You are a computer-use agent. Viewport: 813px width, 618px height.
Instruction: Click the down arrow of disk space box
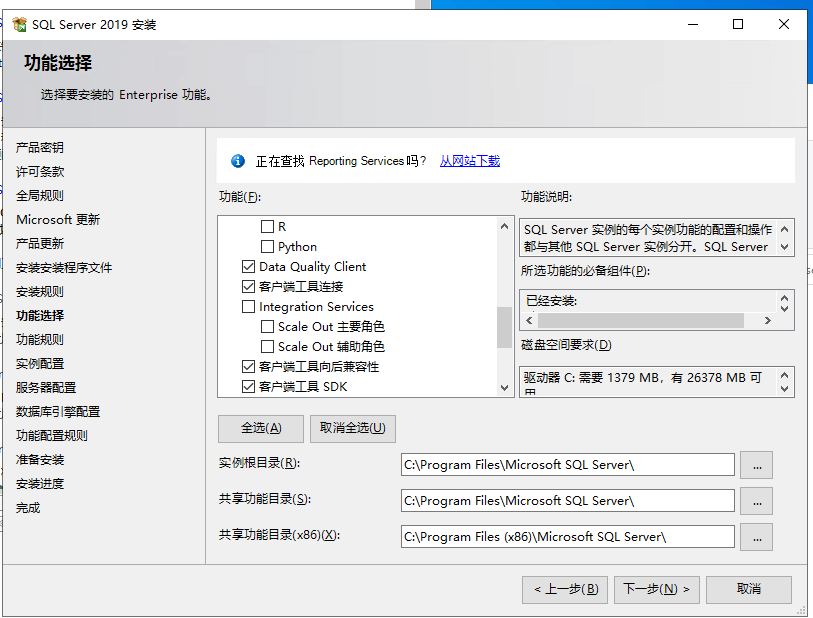[x=784, y=388]
